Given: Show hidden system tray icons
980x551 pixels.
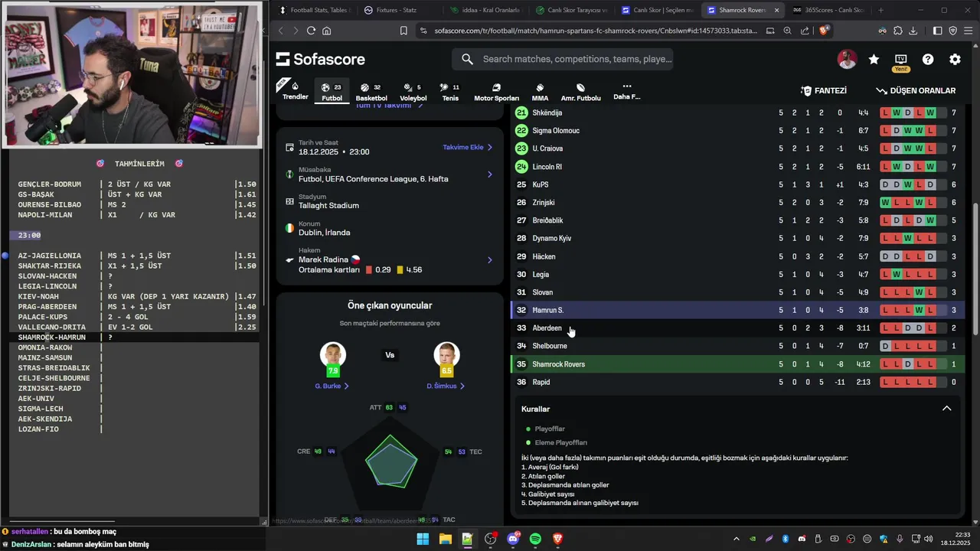Looking at the screenshot, I should coord(737,539).
